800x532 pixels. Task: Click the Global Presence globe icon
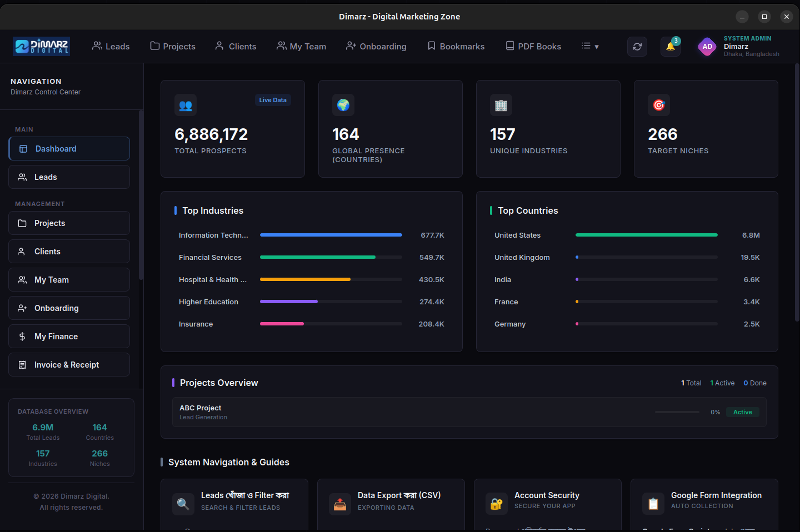tap(343, 105)
